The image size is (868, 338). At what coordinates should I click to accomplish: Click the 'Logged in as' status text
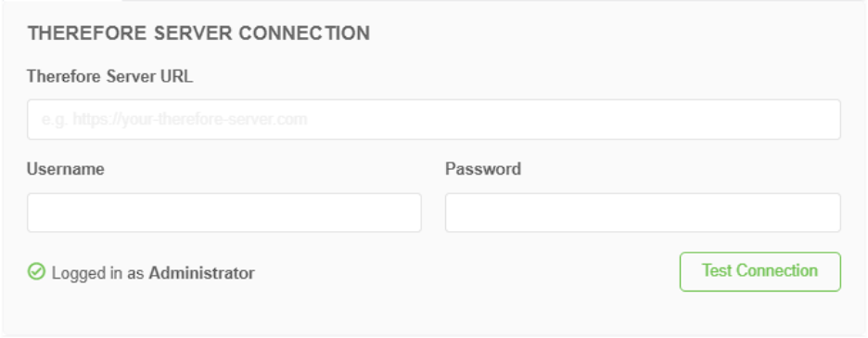pos(98,273)
